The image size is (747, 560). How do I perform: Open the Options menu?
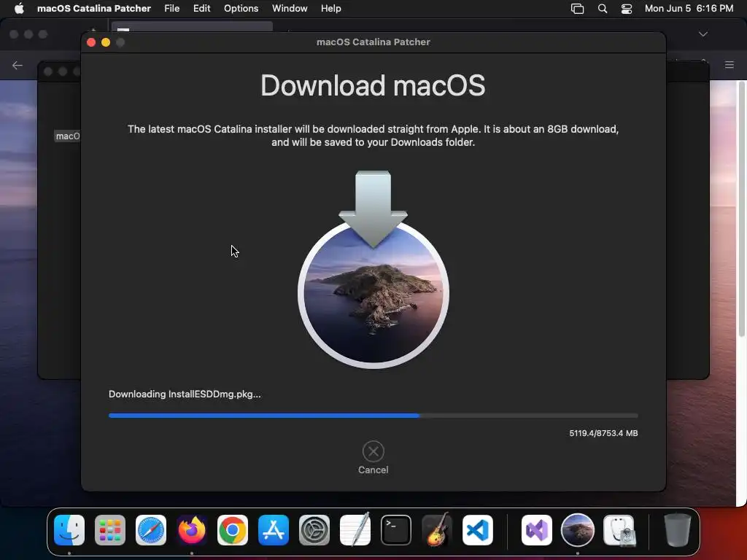click(241, 9)
